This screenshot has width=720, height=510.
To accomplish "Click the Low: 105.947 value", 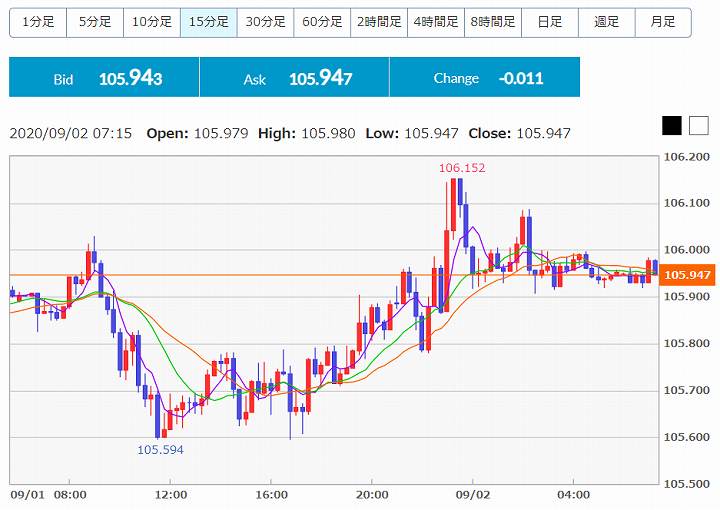I will point(412,134).
